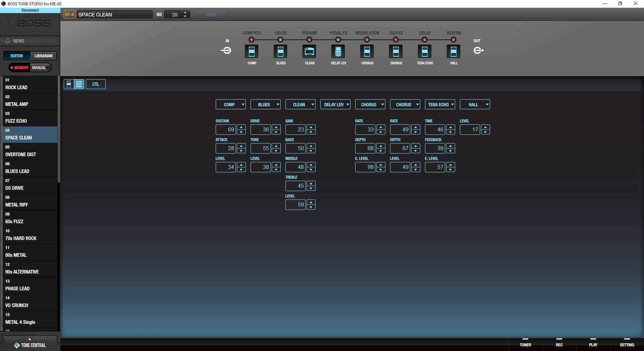The width and height of the screenshot is (644, 351).
Task: Click the TERA ECHO TIME value field
Action: click(x=435, y=129)
